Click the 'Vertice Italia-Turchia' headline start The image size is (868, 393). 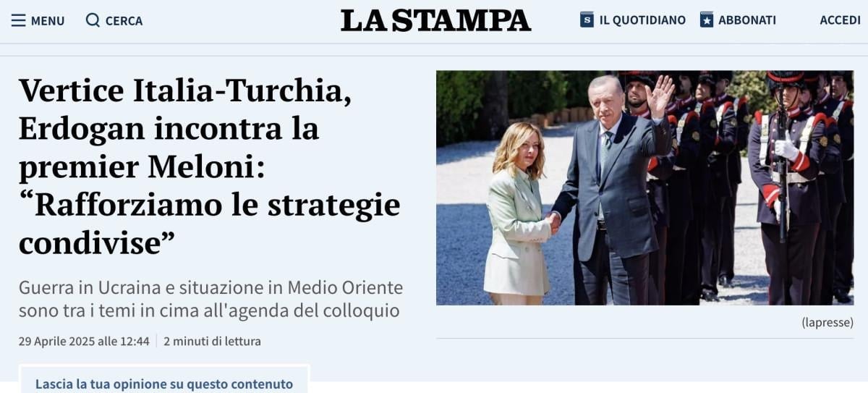[185, 91]
